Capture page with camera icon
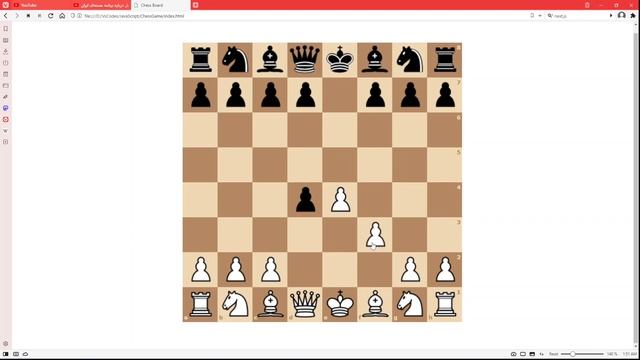The width and height of the screenshot is (640, 360). 513,354
